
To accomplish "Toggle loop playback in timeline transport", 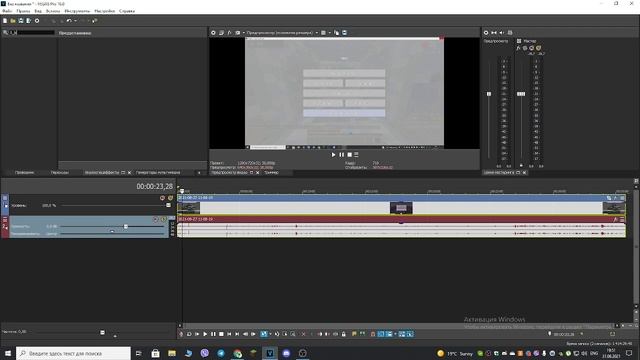I will click(x=189, y=334).
